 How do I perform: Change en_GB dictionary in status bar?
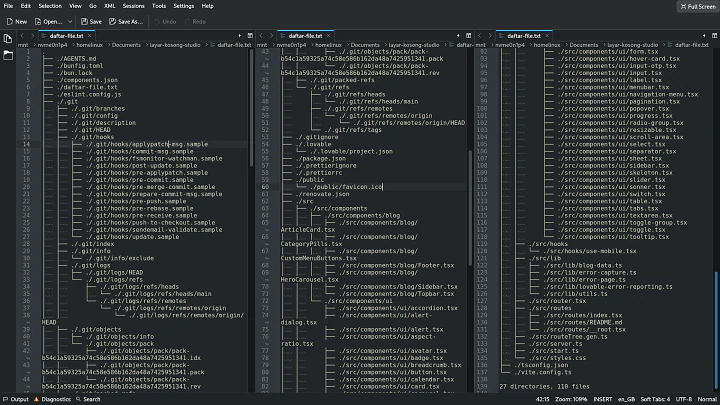click(626, 399)
